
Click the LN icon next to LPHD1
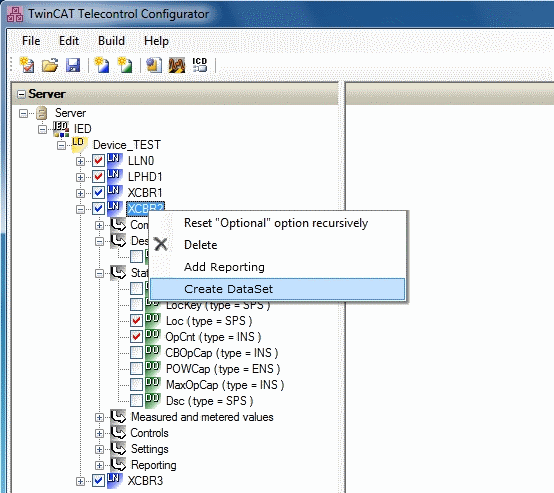click(114, 176)
